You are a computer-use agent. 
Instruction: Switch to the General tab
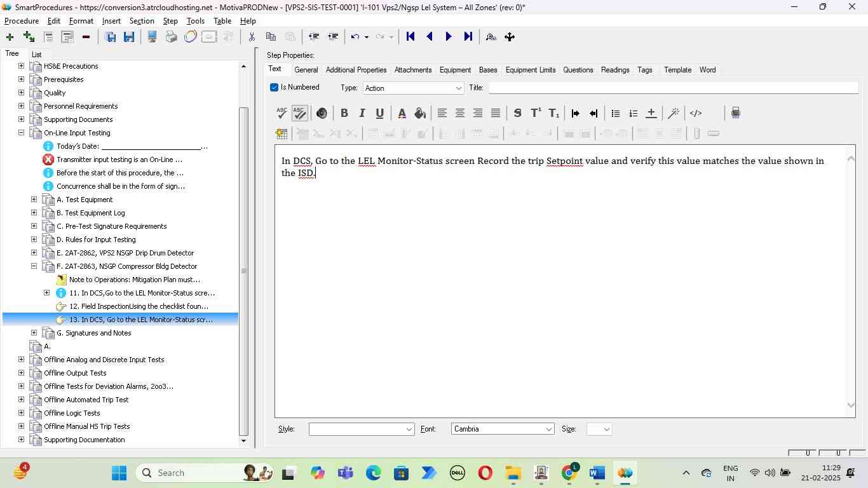pos(306,70)
